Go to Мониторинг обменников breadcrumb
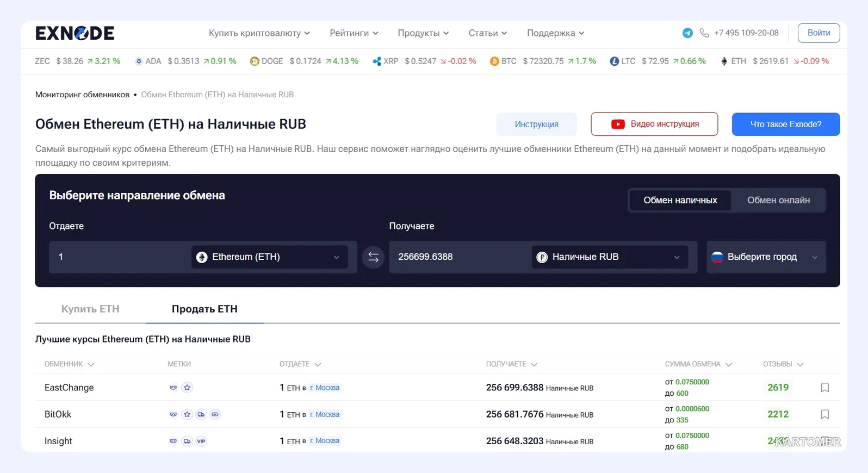Viewport: 868px width, 473px height. (82, 95)
